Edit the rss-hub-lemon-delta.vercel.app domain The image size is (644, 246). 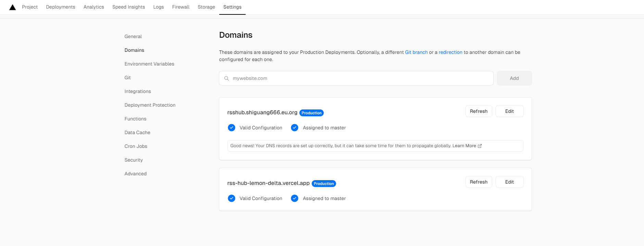pos(509,182)
